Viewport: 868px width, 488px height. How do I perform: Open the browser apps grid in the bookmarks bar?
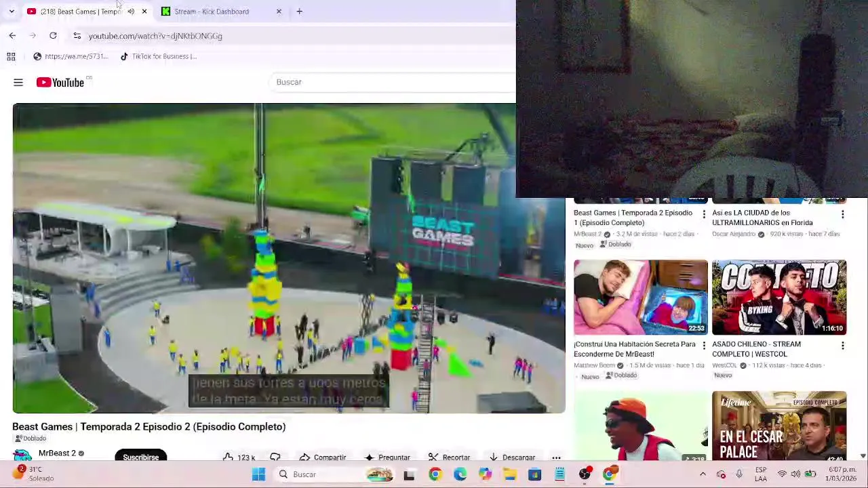coord(11,56)
